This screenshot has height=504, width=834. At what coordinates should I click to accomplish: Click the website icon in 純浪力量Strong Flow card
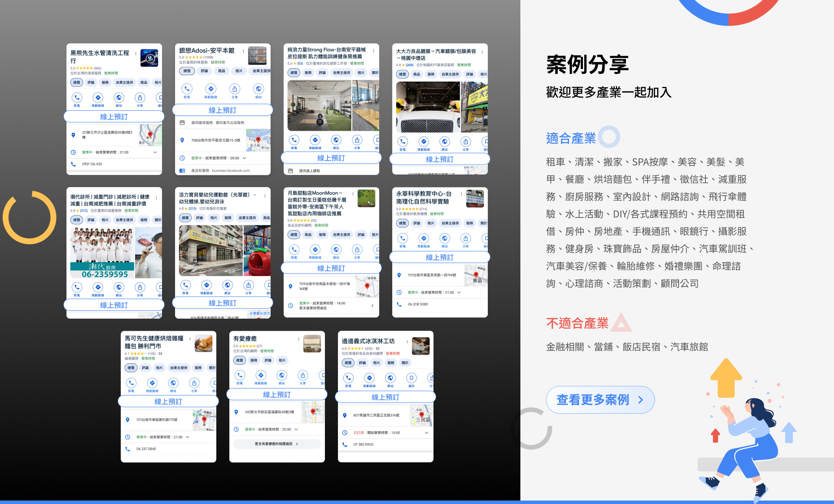pyautogui.click(x=336, y=140)
